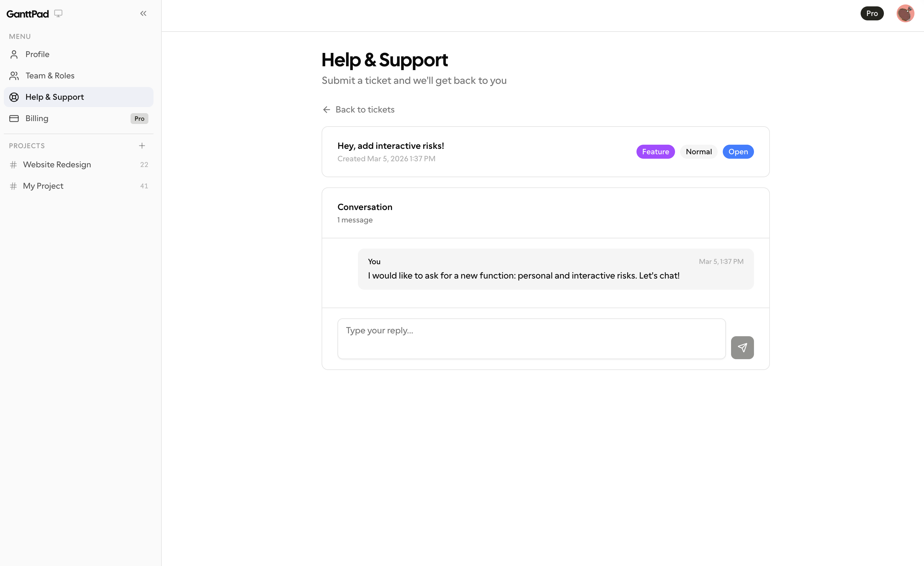Add a new project with the plus icon
The width and height of the screenshot is (924, 566).
[142, 146]
